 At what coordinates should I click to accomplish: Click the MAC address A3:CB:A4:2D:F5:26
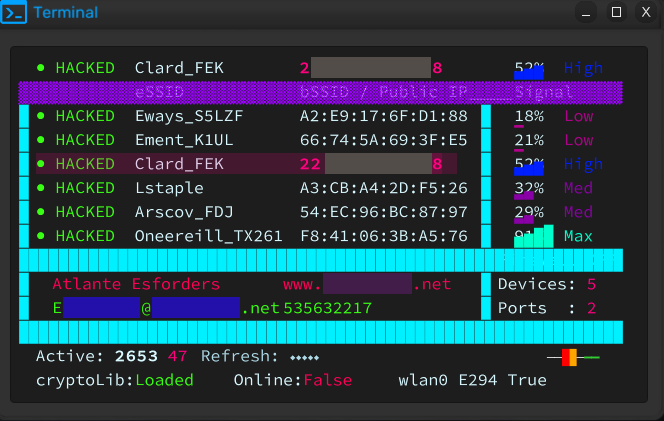pos(384,188)
